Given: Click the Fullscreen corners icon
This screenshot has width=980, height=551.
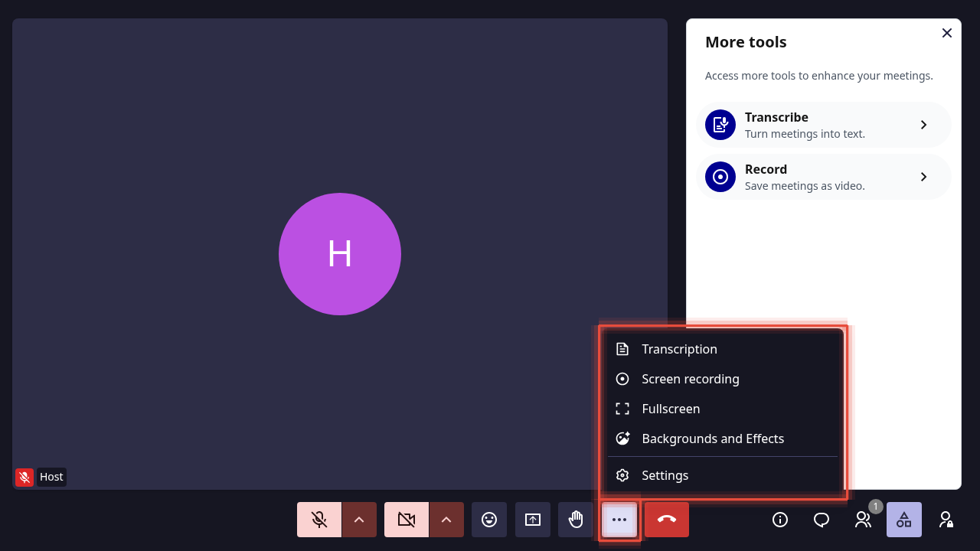Looking at the screenshot, I should 622,409.
